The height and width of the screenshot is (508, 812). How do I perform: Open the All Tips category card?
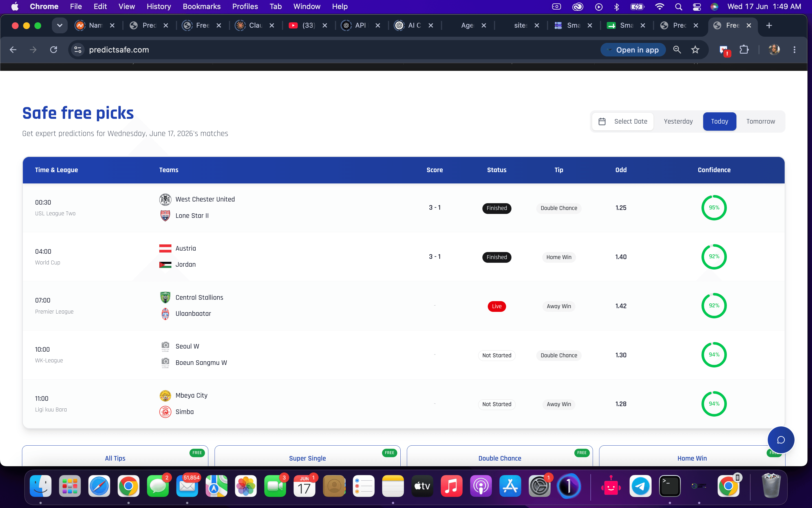point(115,456)
